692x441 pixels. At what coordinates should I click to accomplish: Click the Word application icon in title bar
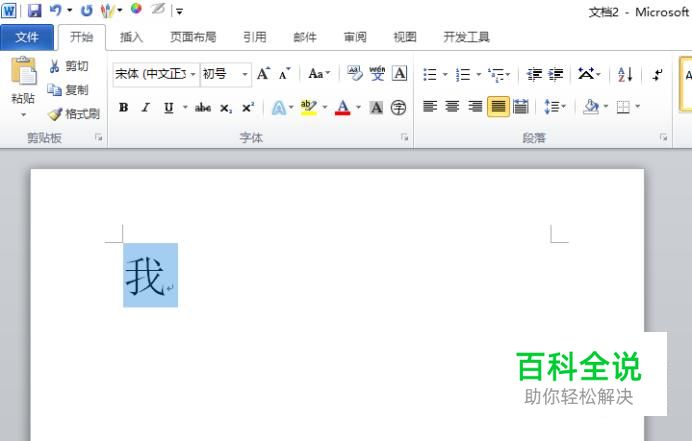pos(9,10)
